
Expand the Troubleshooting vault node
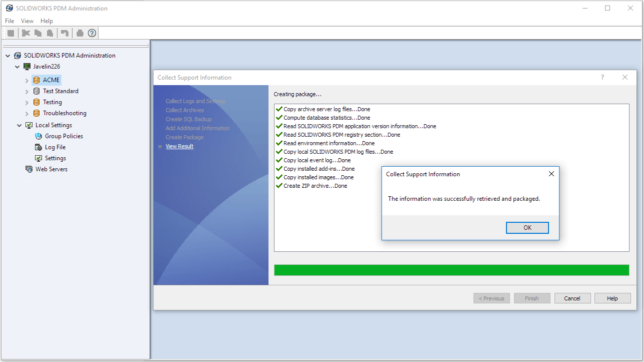(27, 113)
